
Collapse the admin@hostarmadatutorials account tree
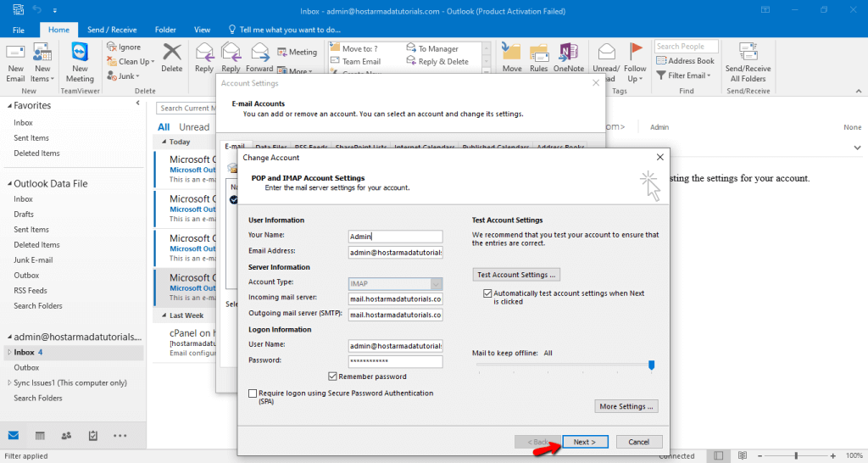point(9,337)
